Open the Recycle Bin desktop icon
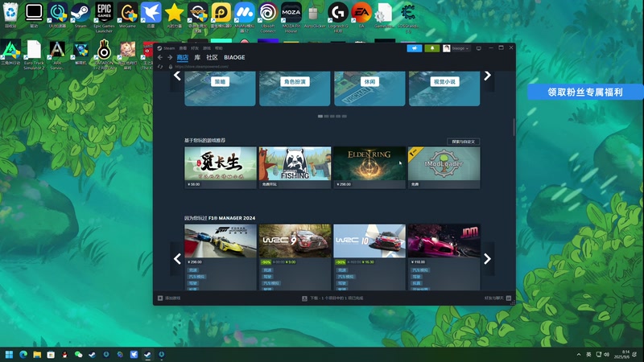The height and width of the screenshot is (362, 644). coord(10,15)
